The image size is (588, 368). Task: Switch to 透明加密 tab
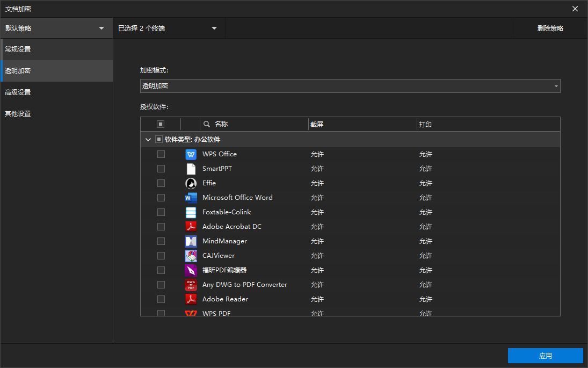coord(56,70)
